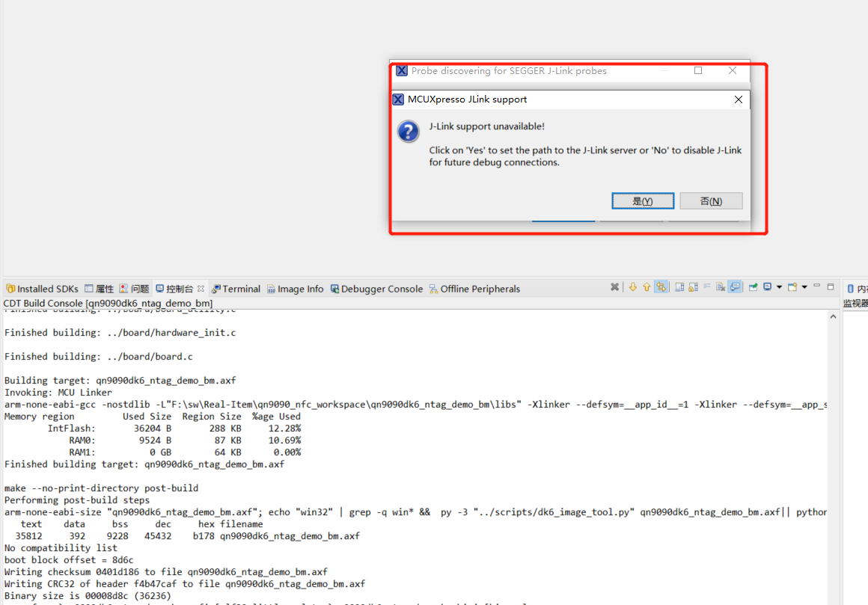Click 否(N) to disable J-Link support

[x=710, y=200]
